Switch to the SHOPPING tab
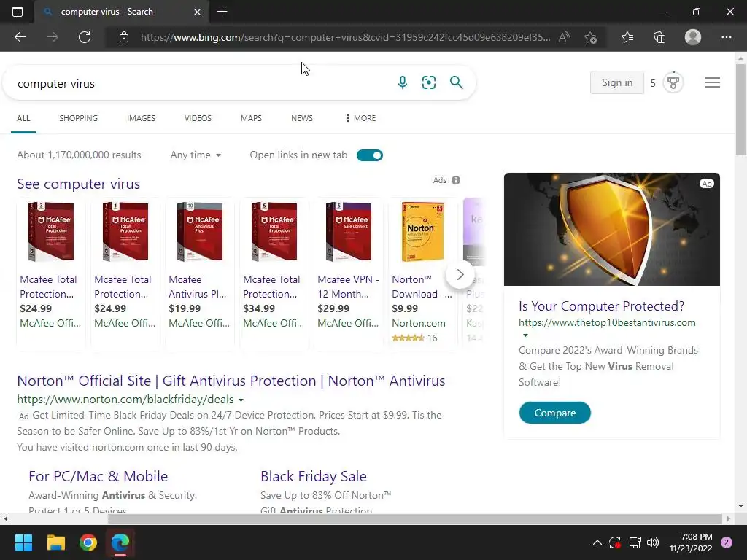Viewport: 747px width, 560px height. [78, 118]
